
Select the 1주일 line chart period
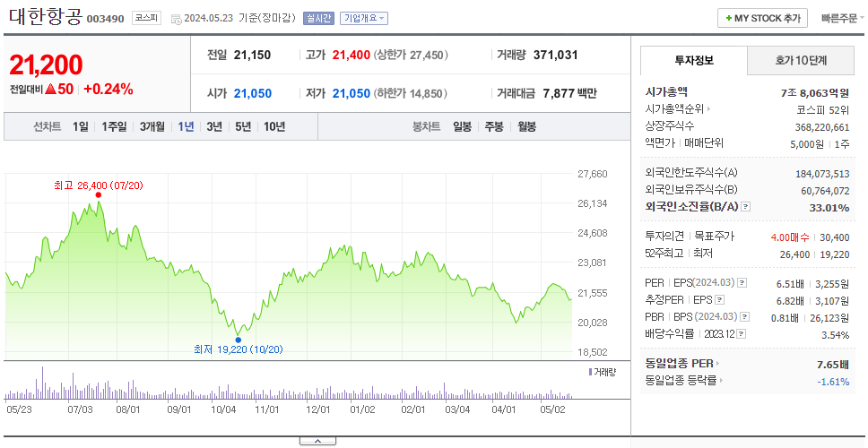(114, 126)
